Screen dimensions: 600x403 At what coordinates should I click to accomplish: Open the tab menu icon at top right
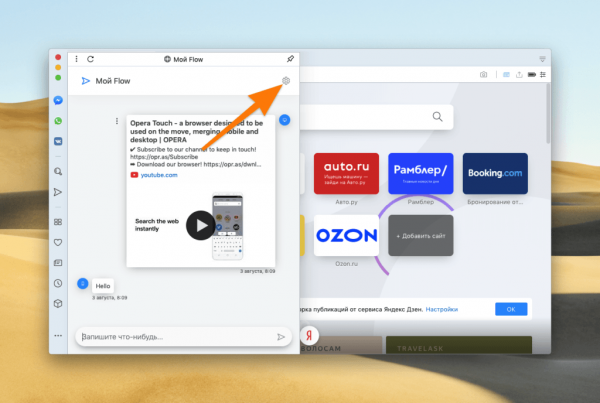click(542, 59)
